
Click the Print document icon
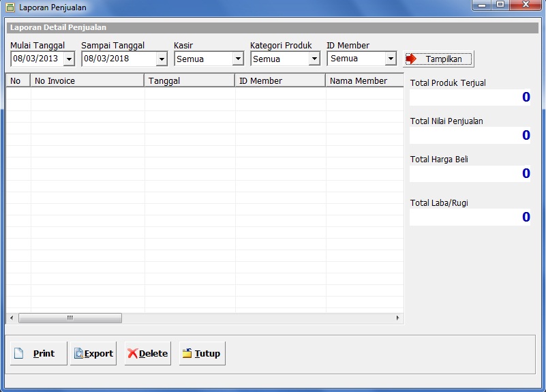click(19, 354)
